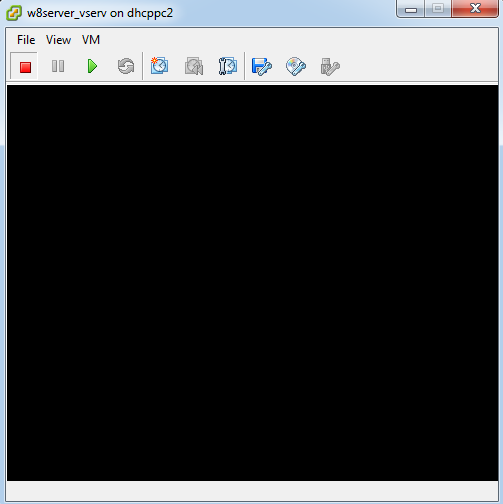Click the red Power Off button

(x=24, y=66)
